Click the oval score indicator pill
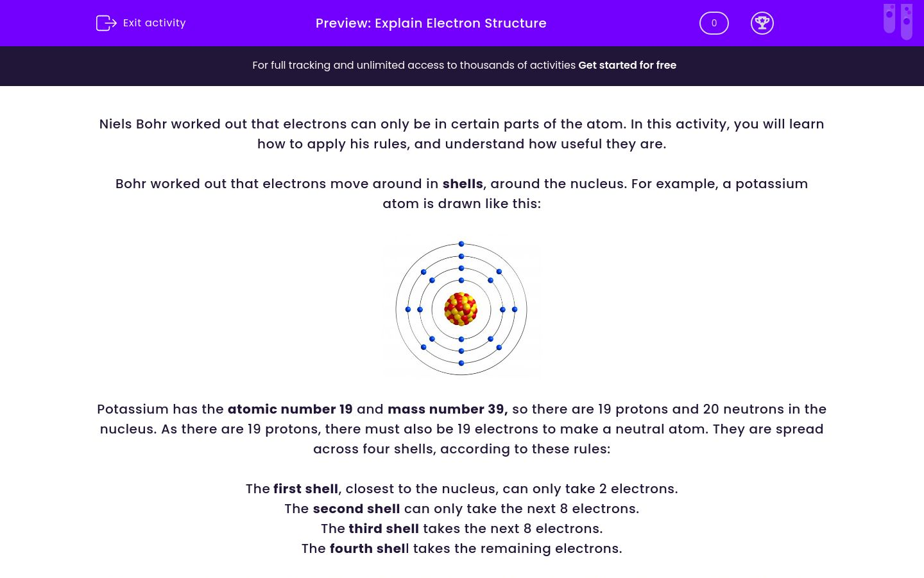924x578 pixels. click(x=714, y=23)
